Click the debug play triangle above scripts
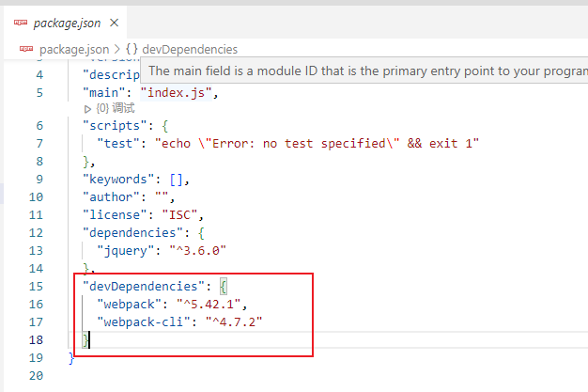 (x=87, y=108)
